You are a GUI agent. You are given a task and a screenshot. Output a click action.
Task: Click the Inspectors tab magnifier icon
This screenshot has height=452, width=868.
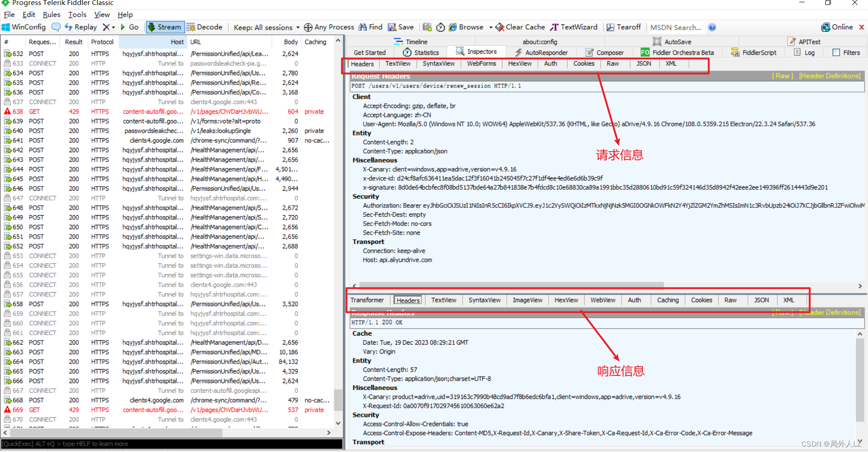click(x=460, y=51)
